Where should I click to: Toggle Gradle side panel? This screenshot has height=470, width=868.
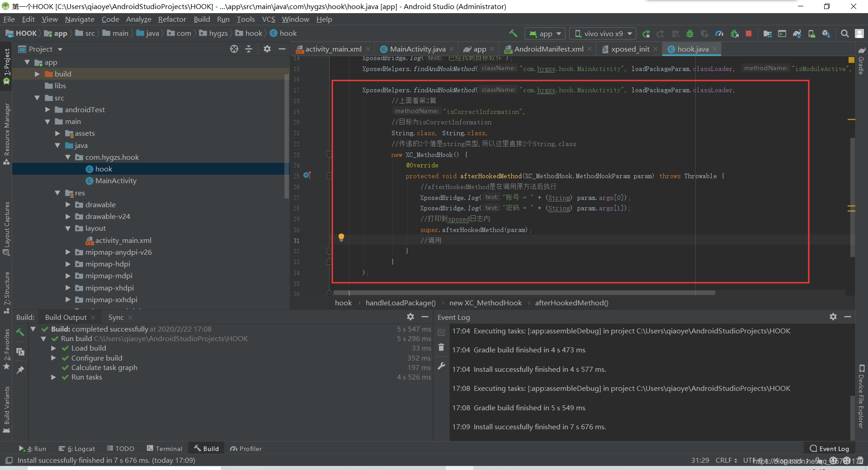click(862, 61)
